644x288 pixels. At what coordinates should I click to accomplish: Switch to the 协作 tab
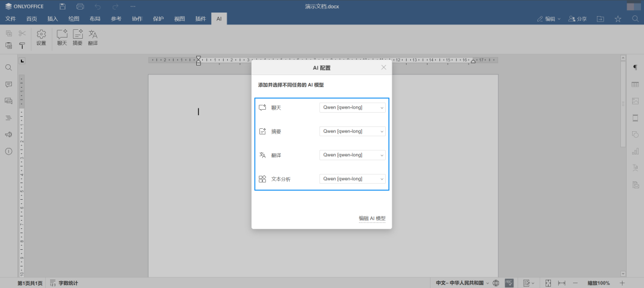[137, 18]
